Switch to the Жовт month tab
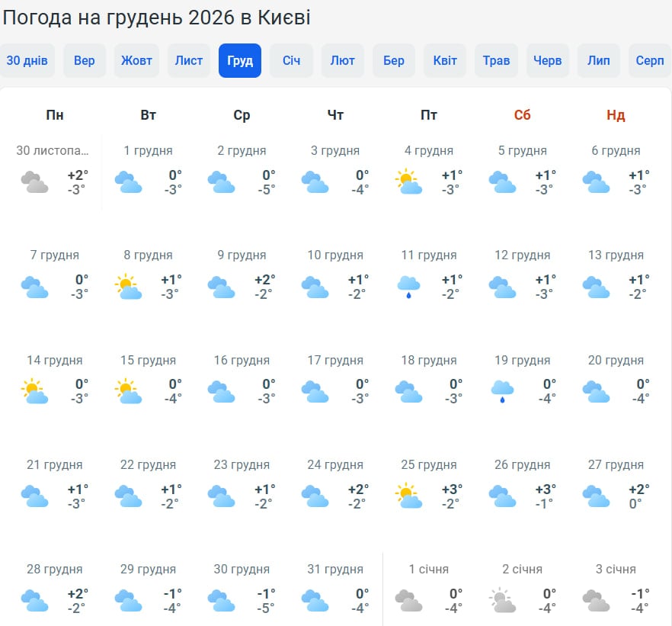672x626 pixels. tap(136, 60)
